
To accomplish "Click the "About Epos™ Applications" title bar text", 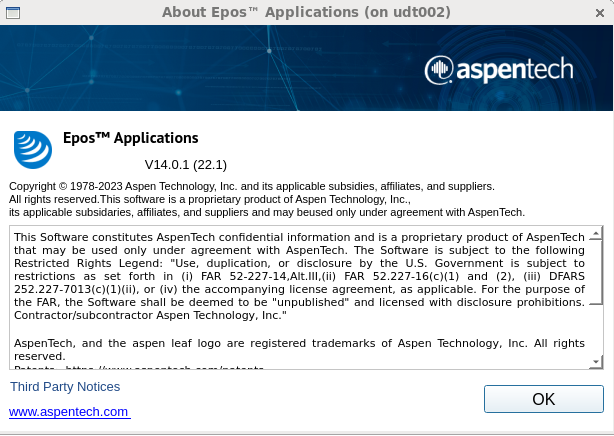I will pyautogui.click(x=306, y=12).
